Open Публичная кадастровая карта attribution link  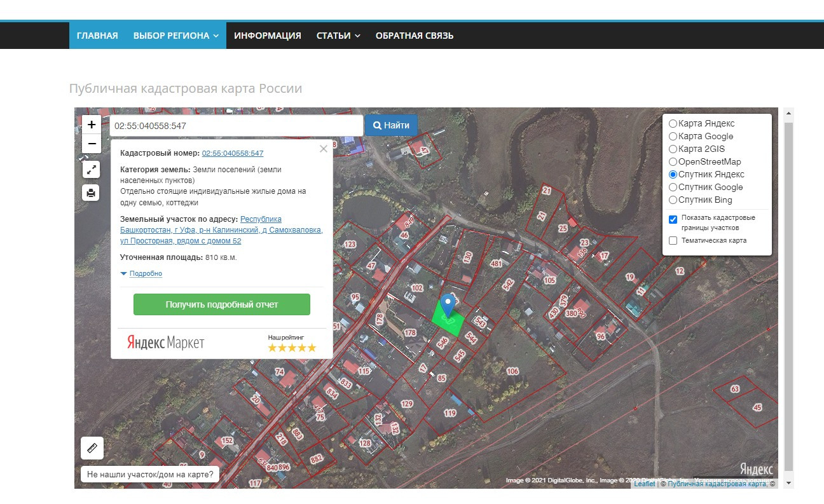717,484
